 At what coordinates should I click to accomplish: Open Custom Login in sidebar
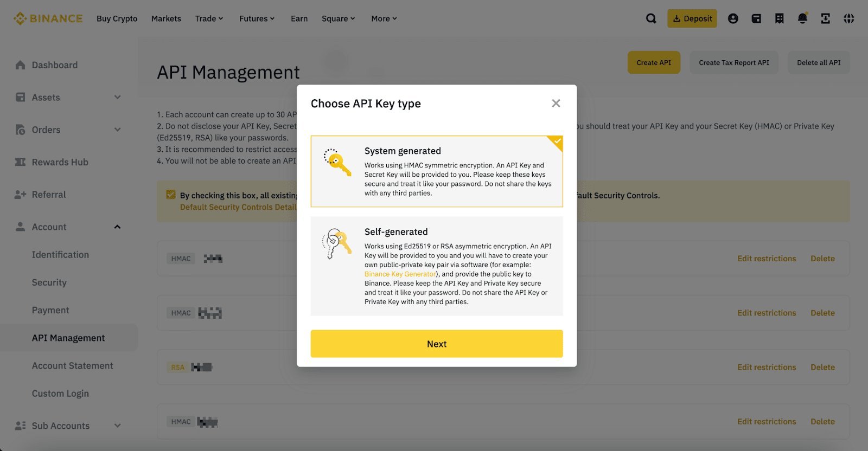tap(60, 394)
